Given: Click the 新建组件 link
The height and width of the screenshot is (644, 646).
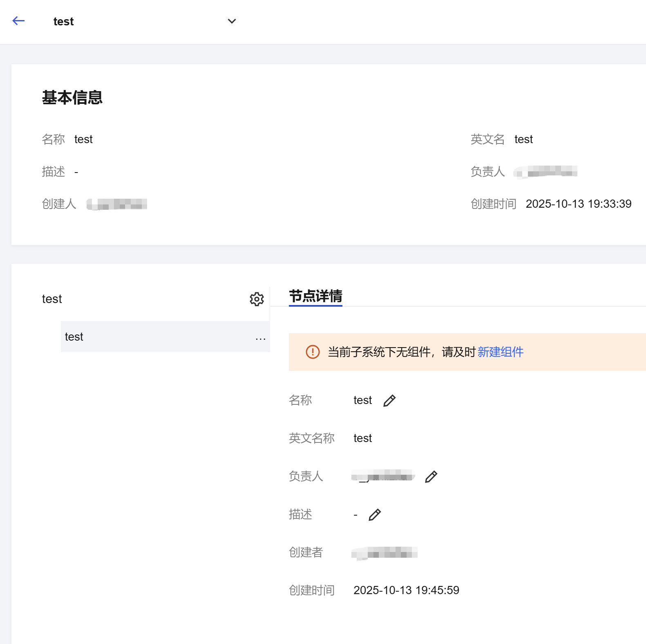Looking at the screenshot, I should (x=500, y=352).
